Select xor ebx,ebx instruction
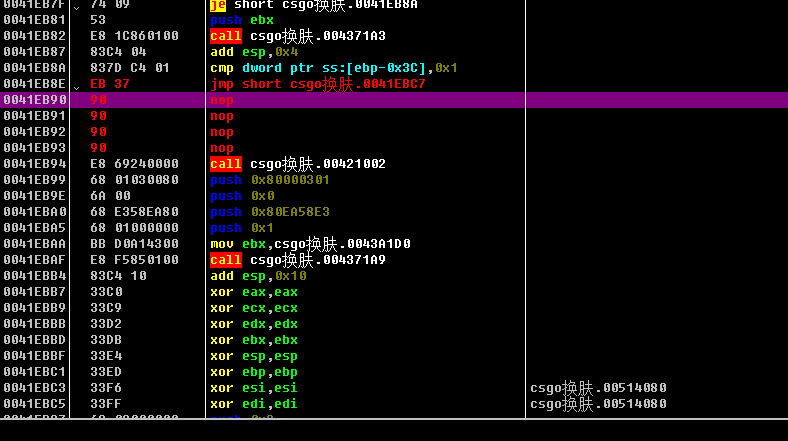This screenshot has height=441, width=788. point(254,340)
